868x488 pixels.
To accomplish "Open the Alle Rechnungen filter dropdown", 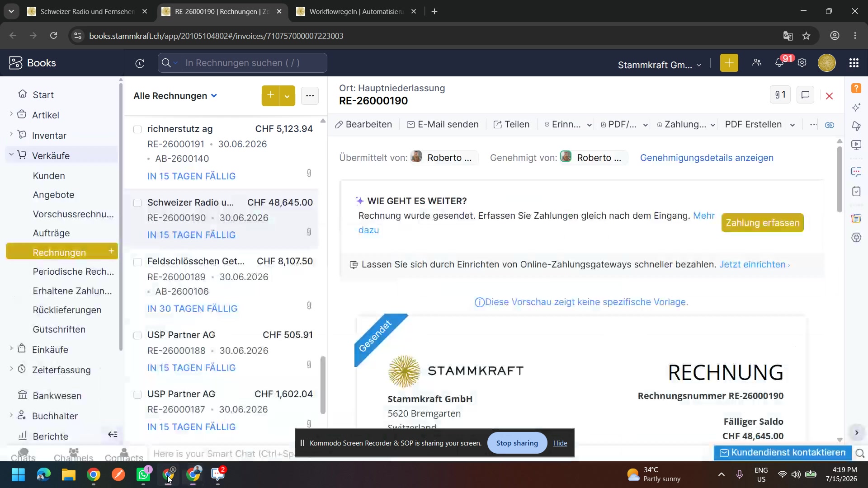I will pos(175,96).
